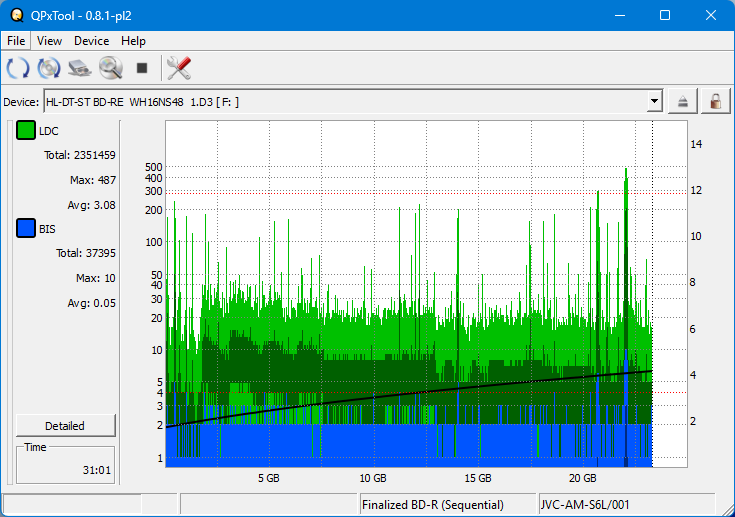Click the blue BIS color swatch
The height and width of the screenshot is (517, 735).
pos(26,228)
